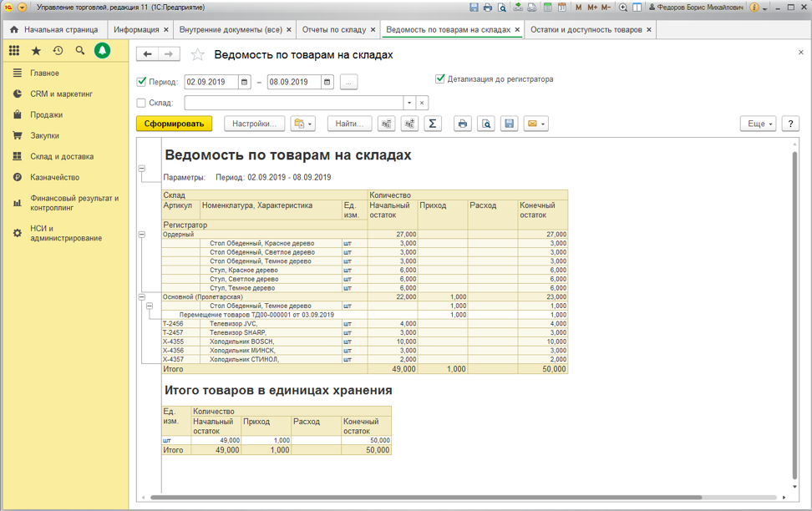Open Склад field dropdown arrow
The width and height of the screenshot is (812, 511).
(409, 103)
